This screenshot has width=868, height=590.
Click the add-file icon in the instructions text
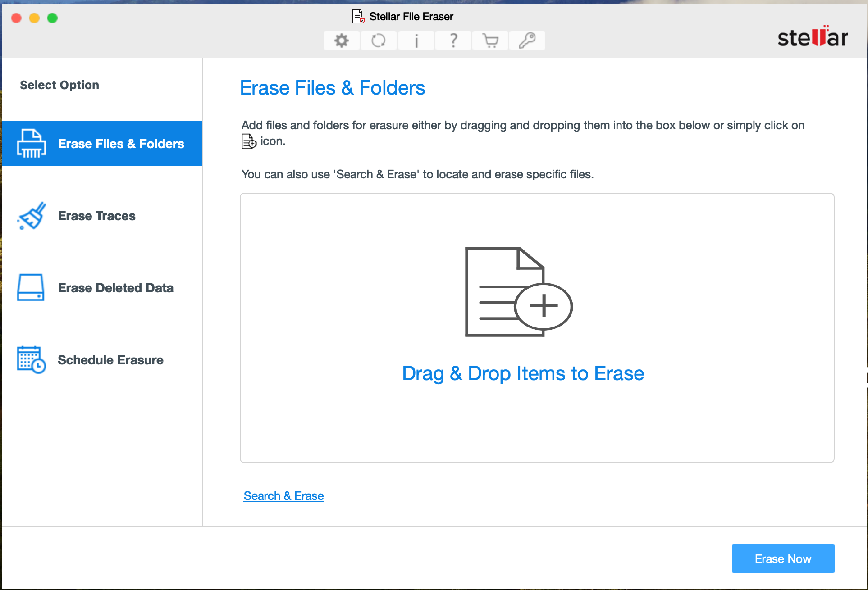tap(249, 141)
